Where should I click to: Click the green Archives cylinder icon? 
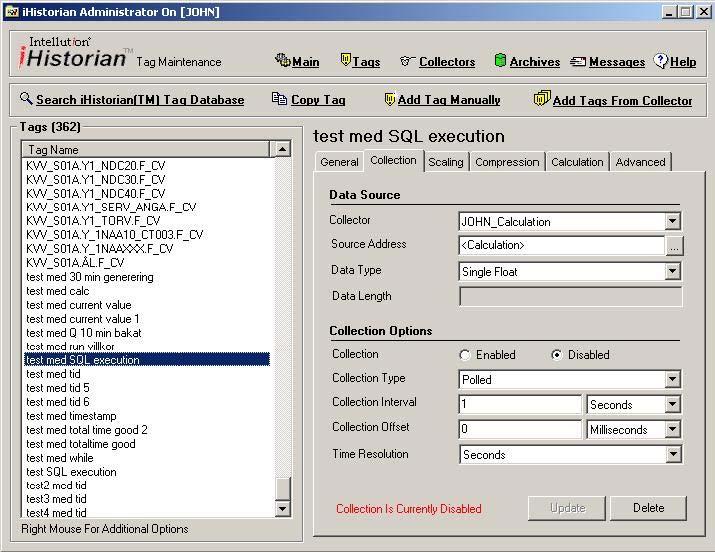(500, 60)
